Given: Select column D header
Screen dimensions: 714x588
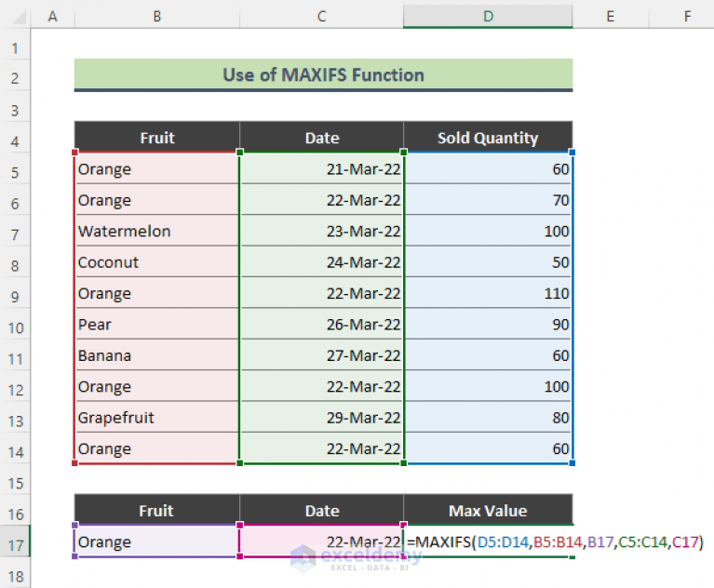Looking at the screenshot, I should click(488, 17).
